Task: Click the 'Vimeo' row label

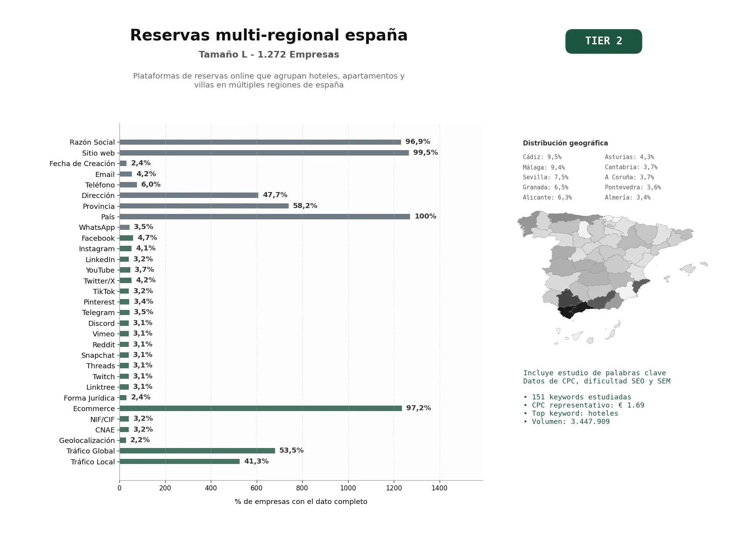Action: (103, 334)
